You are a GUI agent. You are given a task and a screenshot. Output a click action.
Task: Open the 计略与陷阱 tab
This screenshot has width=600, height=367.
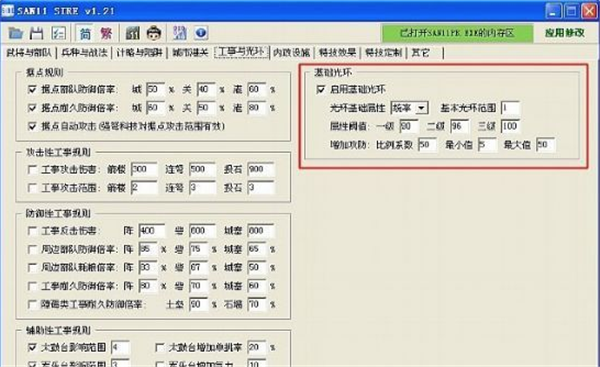pos(139,52)
